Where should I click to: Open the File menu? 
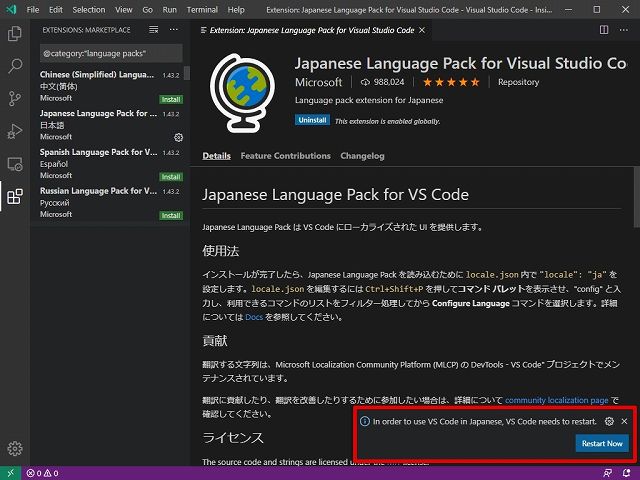pyautogui.click(x=33, y=9)
